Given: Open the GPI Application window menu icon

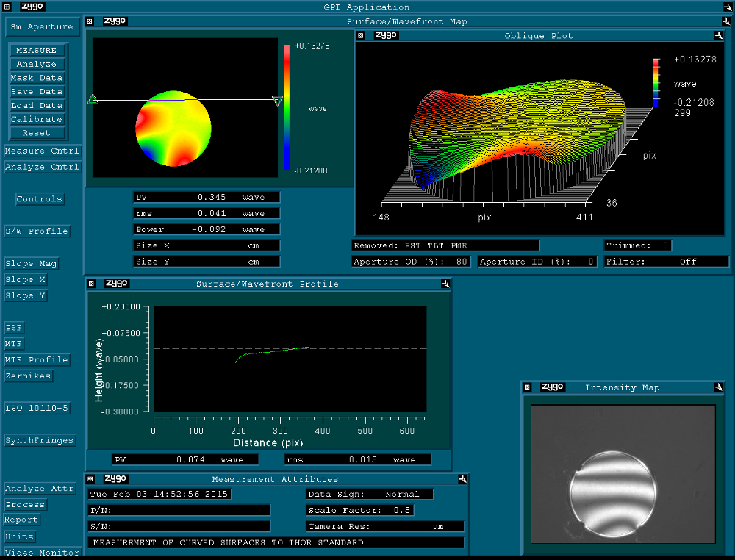Looking at the screenshot, I should pos(5,7).
